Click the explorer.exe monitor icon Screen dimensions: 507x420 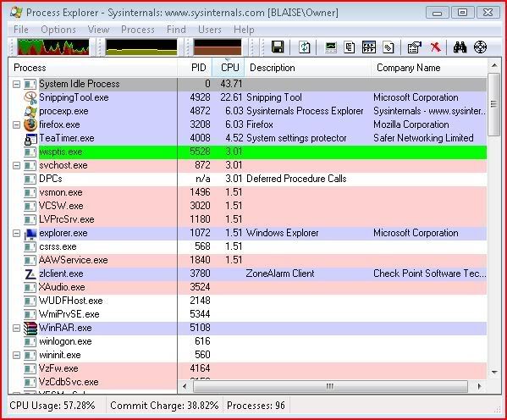[x=30, y=234]
